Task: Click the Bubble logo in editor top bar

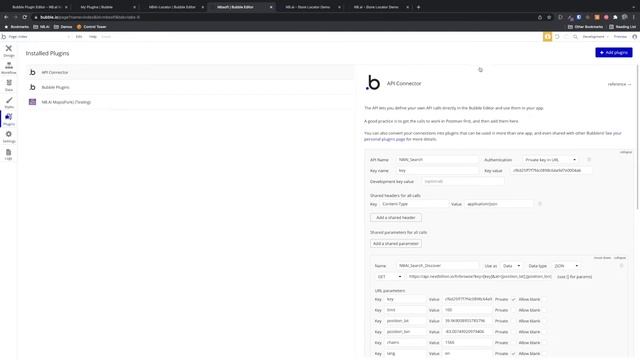Action: (x=4, y=37)
